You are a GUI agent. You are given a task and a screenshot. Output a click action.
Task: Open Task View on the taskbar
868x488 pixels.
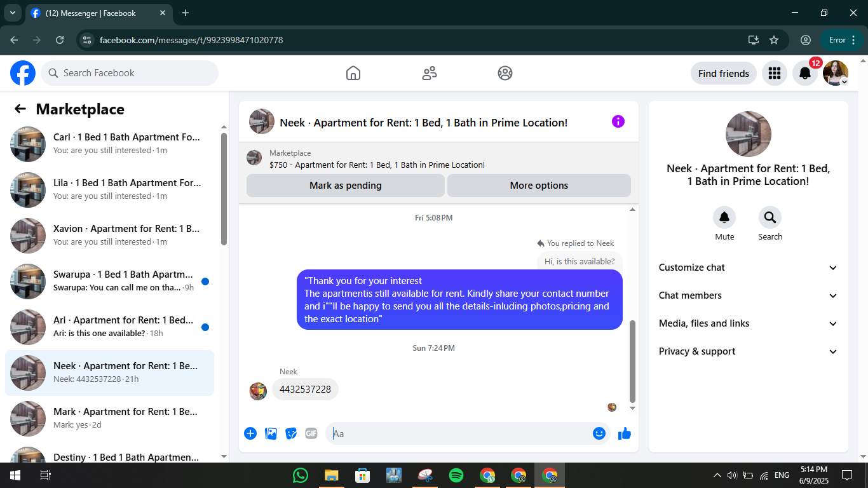coord(45,475)
